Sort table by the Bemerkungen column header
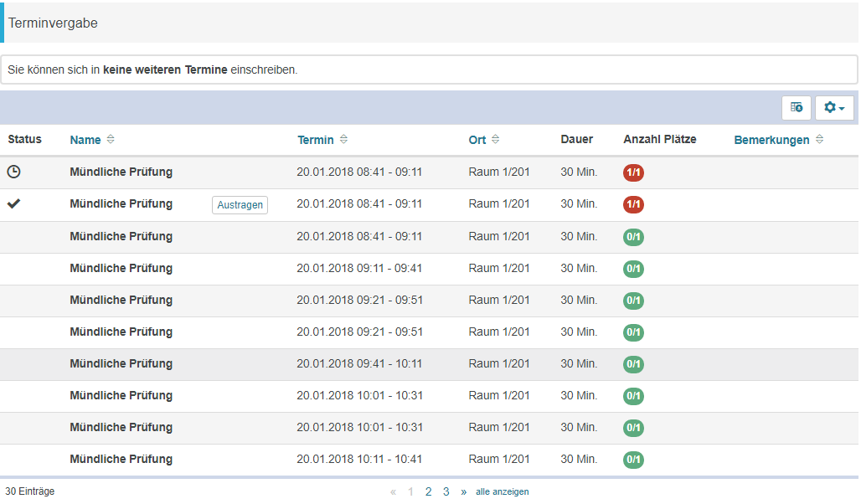The height and width of the screenshot is (504, 861). point(771,140)
